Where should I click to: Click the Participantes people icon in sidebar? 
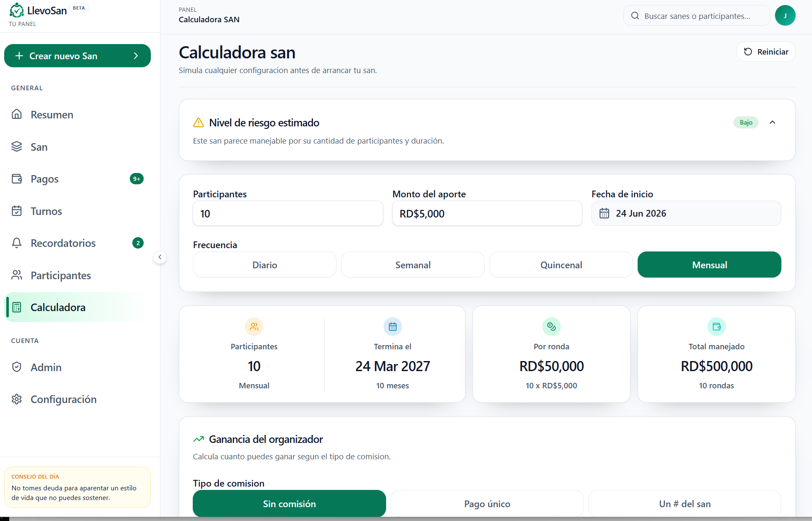pyautogui.click(x=17, y=275)
